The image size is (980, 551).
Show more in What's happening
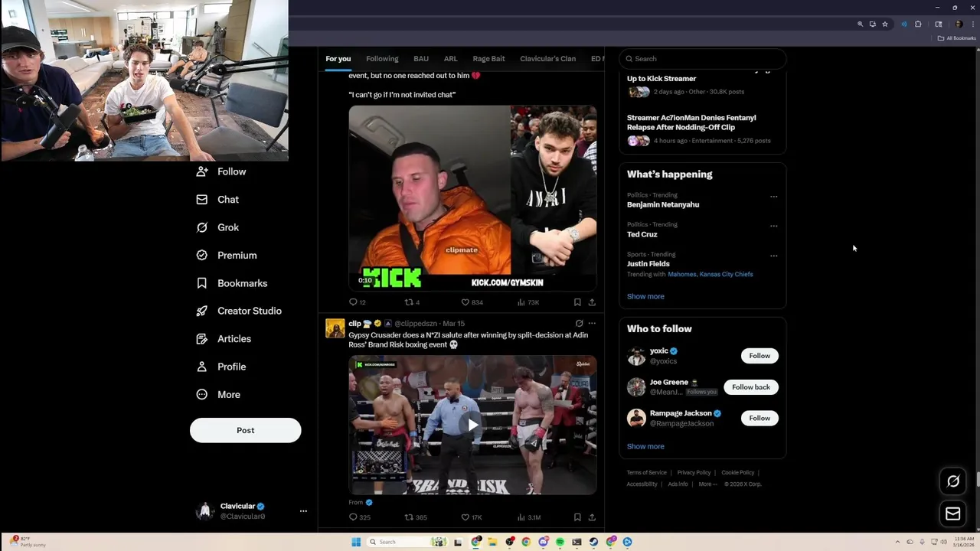[x=645, y=296]
